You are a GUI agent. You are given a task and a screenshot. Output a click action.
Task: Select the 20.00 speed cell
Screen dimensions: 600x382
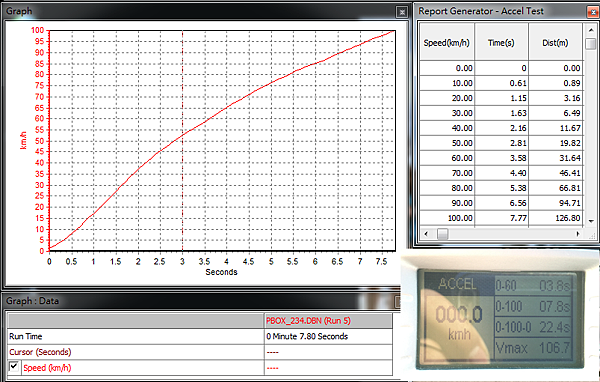point(447,98)
